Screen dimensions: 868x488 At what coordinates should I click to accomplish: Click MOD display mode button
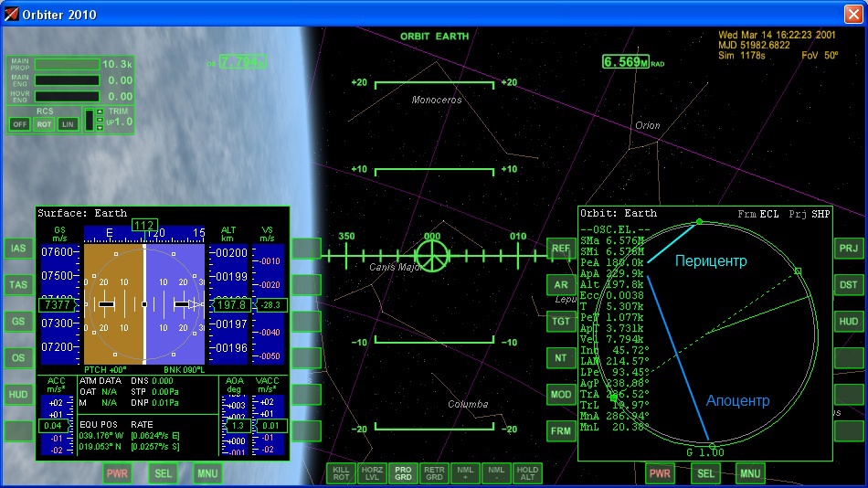coord(561,395)
